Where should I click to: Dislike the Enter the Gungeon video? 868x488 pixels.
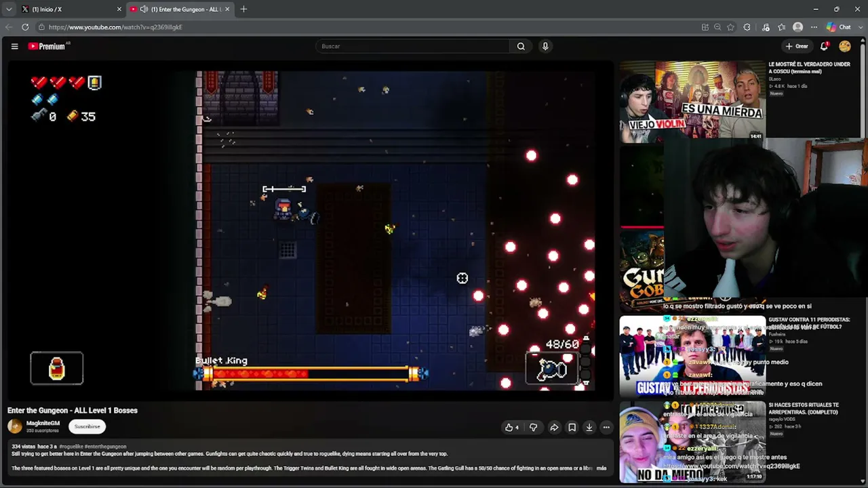coord(533,427)
